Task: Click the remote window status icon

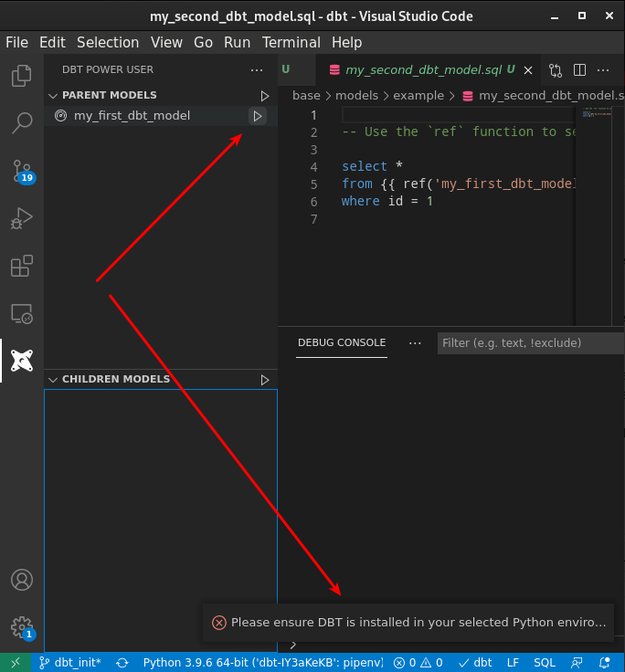Action: click(16, 663)
